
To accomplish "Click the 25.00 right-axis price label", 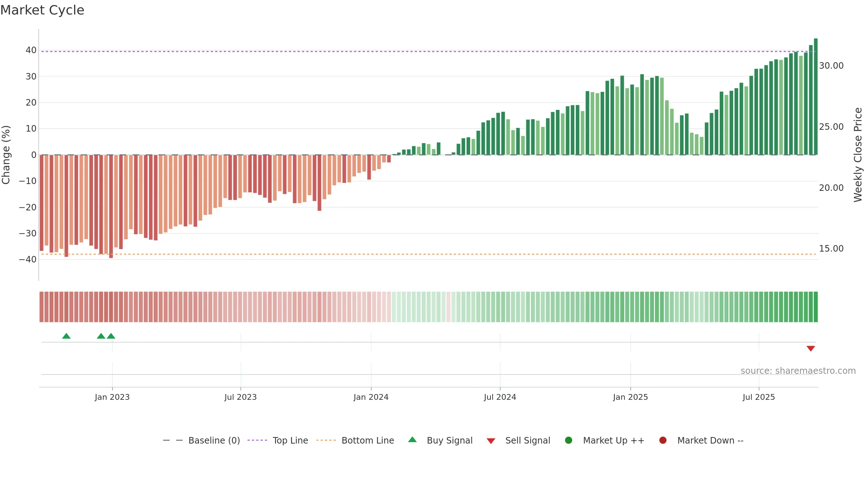I will point(831,127).
